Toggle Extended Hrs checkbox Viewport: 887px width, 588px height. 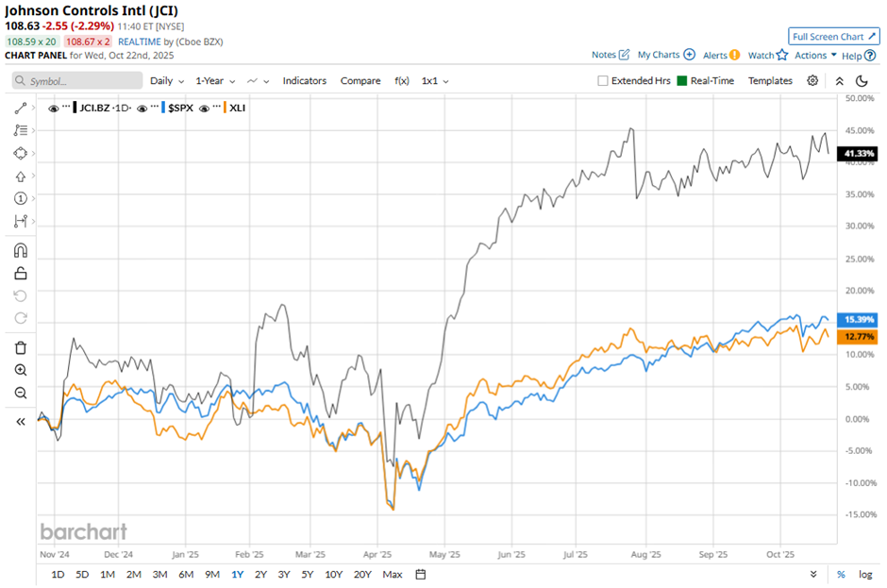pos(603,81)
